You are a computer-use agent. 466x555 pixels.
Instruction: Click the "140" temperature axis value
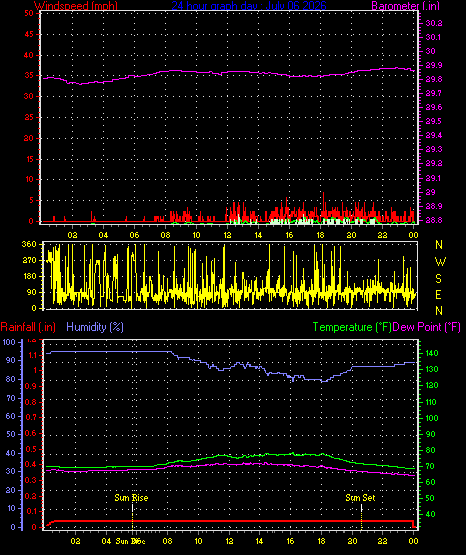click(x=432, y=353)
